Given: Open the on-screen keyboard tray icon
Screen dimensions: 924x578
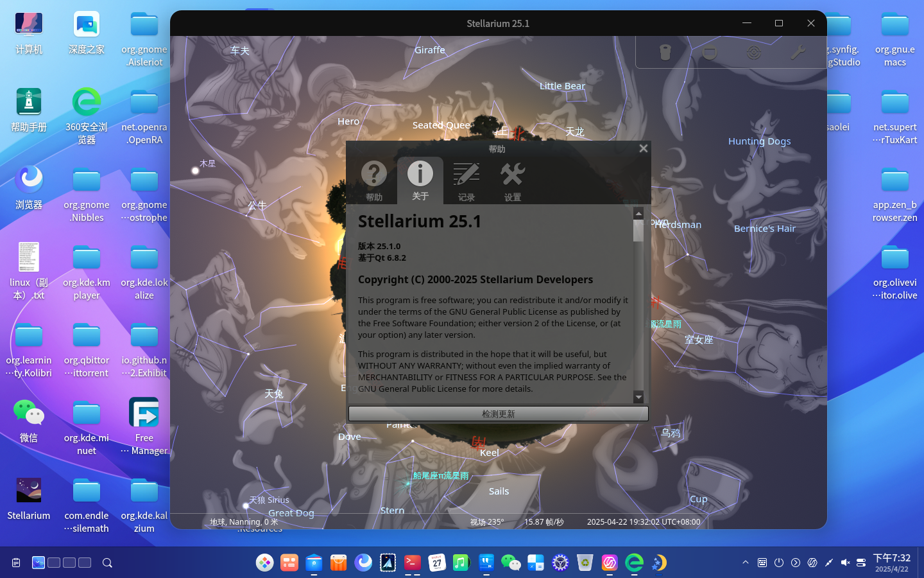Looking at the screenshot, I should tap(762, 563).
